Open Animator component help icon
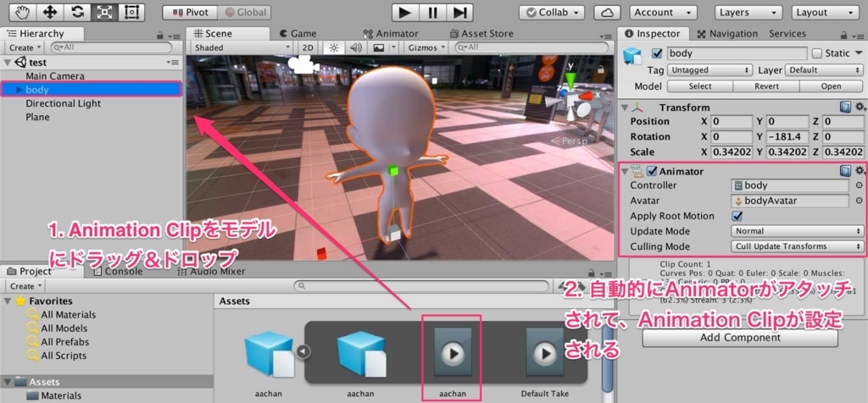 (x=845, y=171)
